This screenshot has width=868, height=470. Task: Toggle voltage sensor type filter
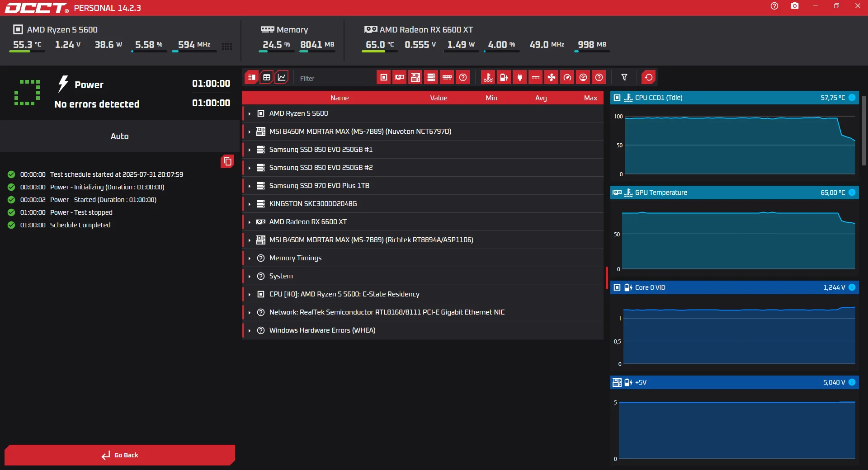[504, 77]
